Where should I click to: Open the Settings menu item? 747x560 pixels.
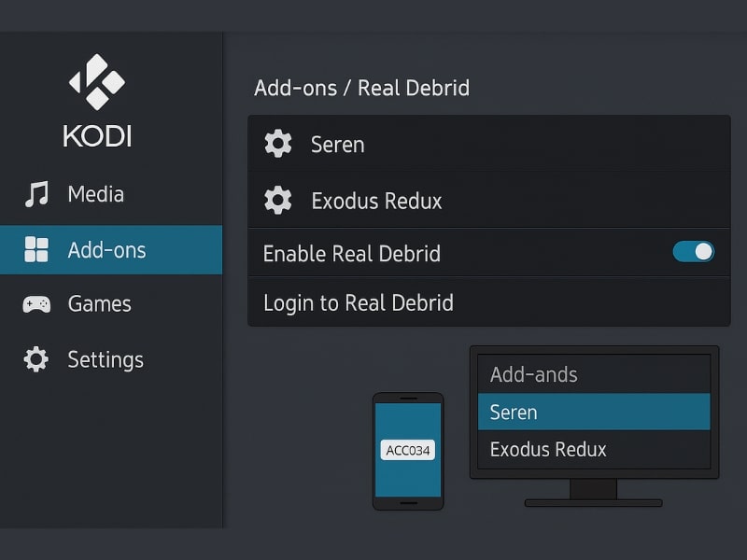pyautogui.click(x=111, y=359)
